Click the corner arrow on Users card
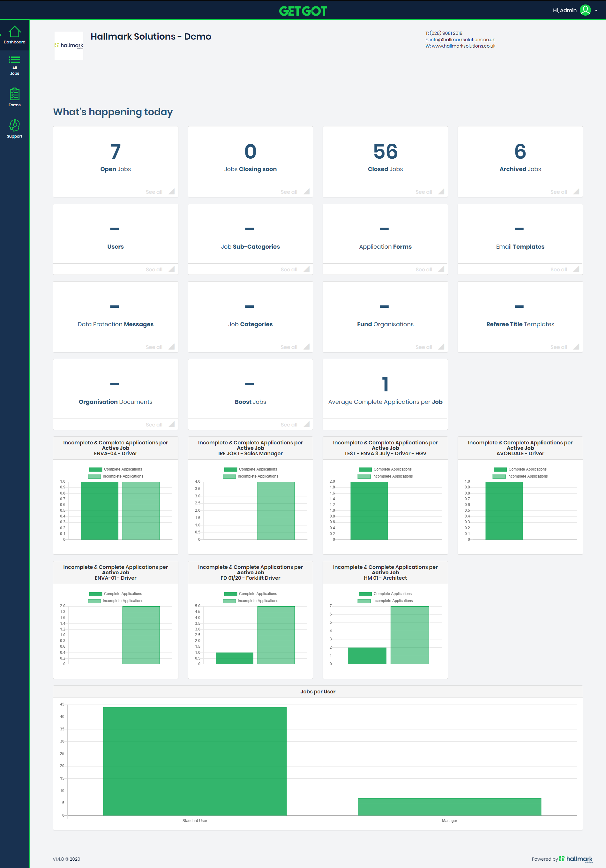This screenshot has height=868, width=606. click(x=172, y=269)
